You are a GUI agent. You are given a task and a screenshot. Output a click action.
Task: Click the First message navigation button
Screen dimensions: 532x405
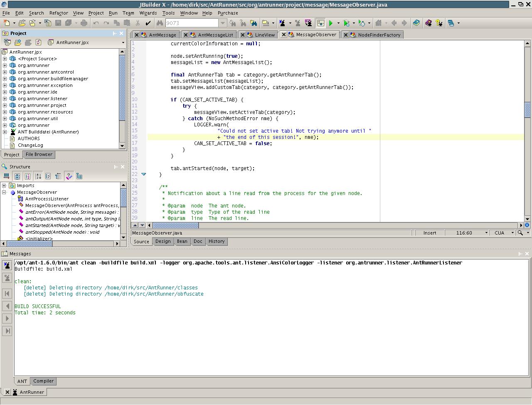pos(7,294)
